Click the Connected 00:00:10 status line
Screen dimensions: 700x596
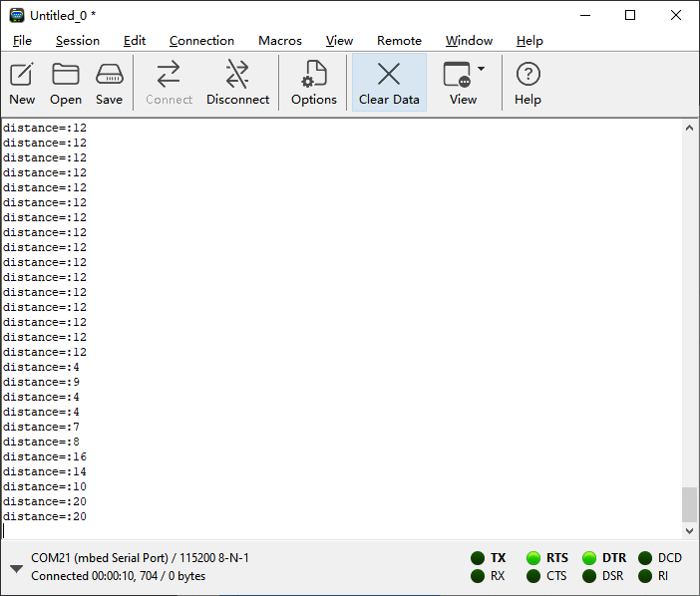pyautogui.click(x=118, y=576)
